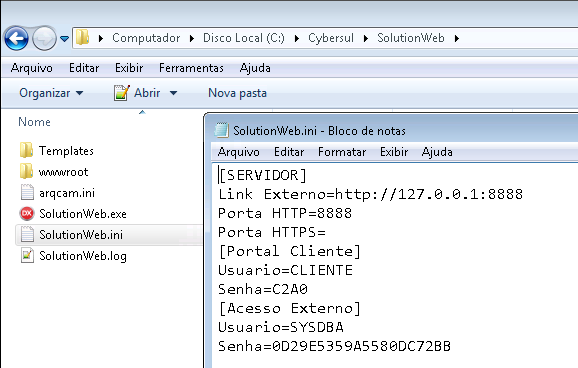
Task: Click the Abrir button
Action: (147, 93)
